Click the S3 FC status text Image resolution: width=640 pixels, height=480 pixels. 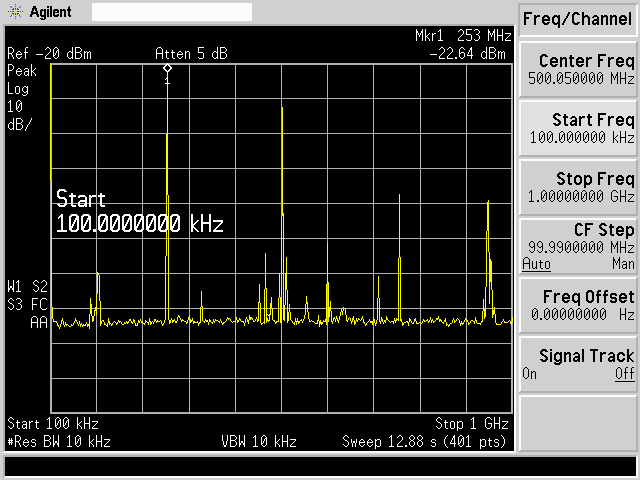27,304
